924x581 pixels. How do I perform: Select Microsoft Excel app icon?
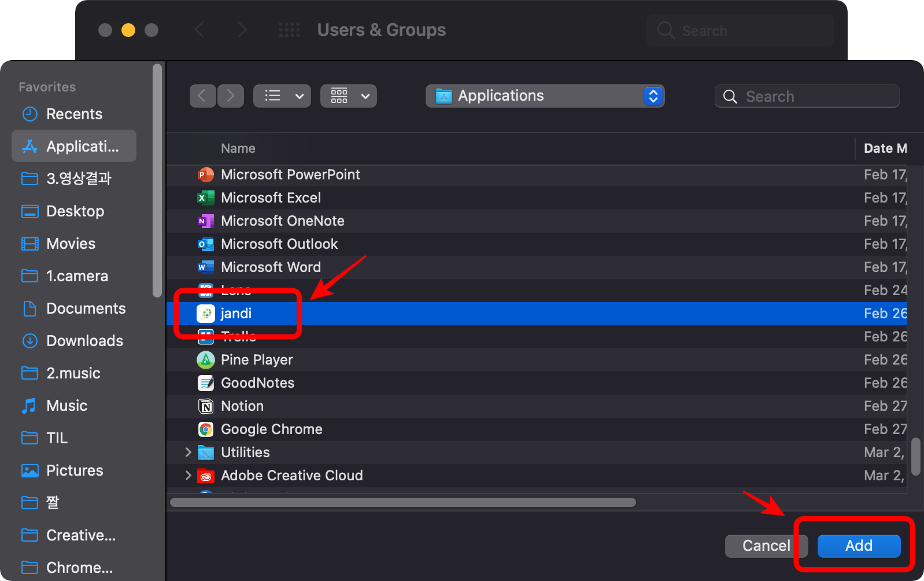(x=205, y=198)
